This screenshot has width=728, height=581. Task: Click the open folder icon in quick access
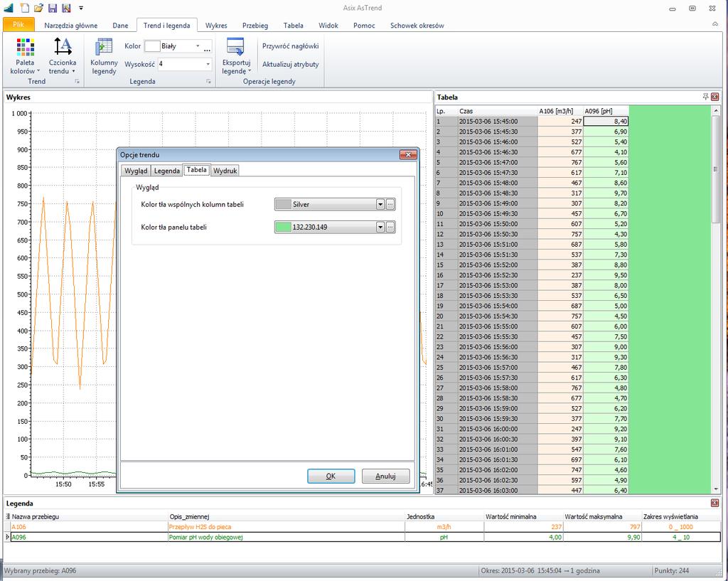coord(38,7)
